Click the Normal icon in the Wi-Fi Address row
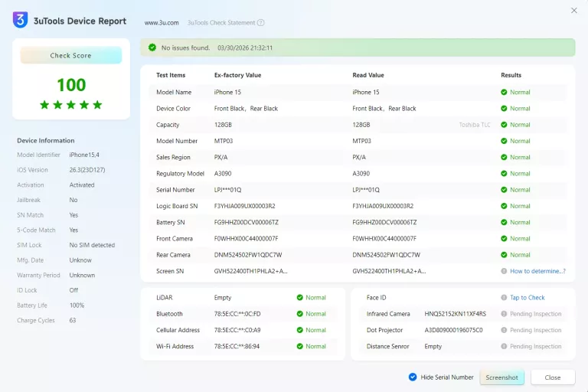588x392 pixels. pyautogui.click(x=299, y=346)
